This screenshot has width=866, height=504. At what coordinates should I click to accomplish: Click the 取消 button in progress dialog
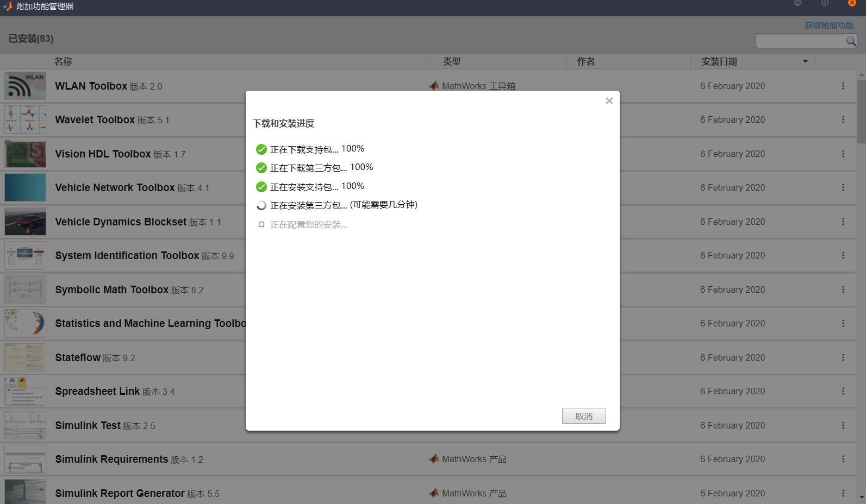point(584,416)
